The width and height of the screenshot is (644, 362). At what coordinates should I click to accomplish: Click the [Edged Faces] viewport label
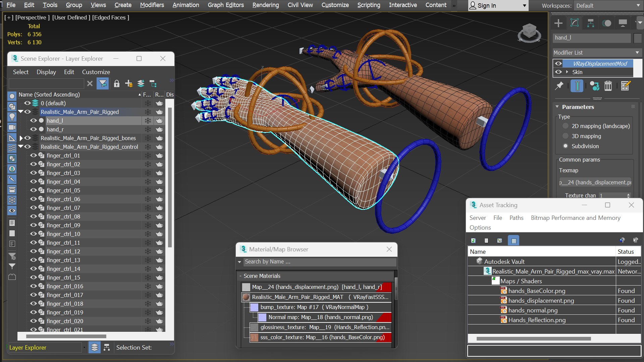111,17
